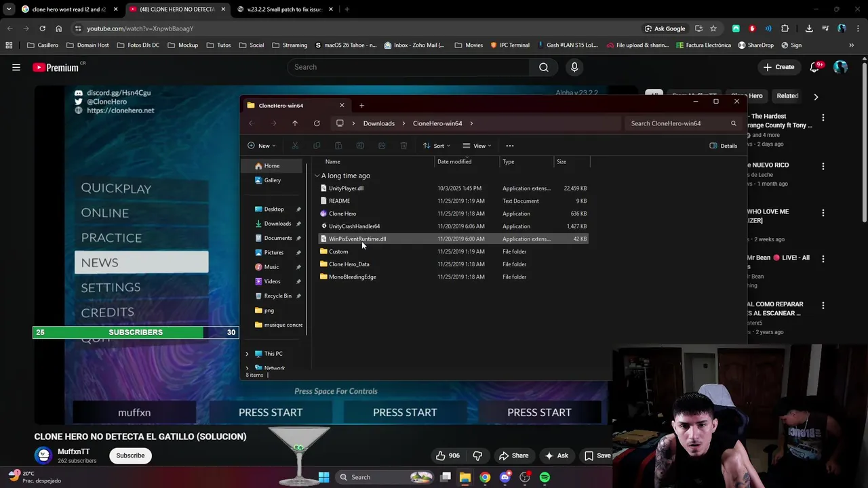Click the Ask Google button in address bar
The image size is (868, 488).
click(665, 28)
